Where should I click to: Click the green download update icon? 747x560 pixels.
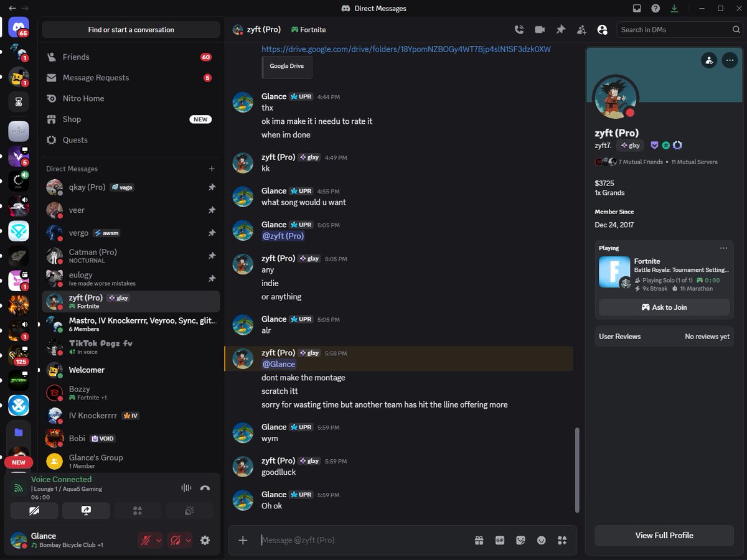pos(674,8)
